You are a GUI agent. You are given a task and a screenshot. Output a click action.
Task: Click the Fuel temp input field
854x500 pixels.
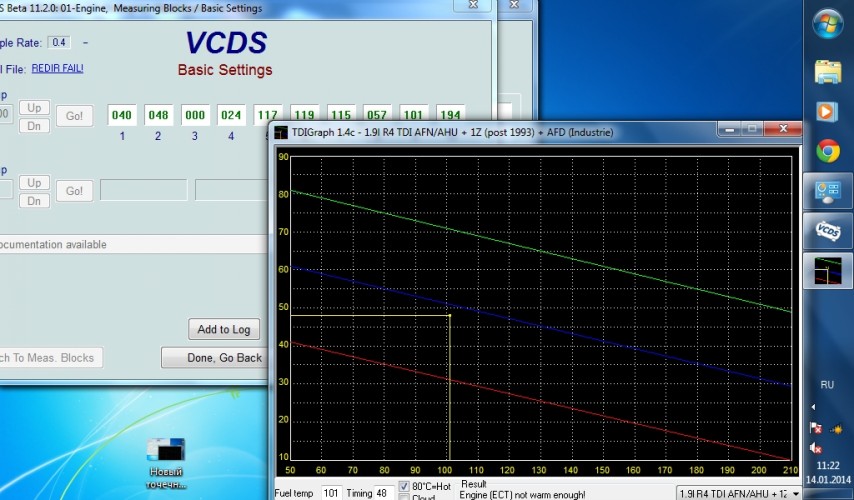tap(332, 493)
